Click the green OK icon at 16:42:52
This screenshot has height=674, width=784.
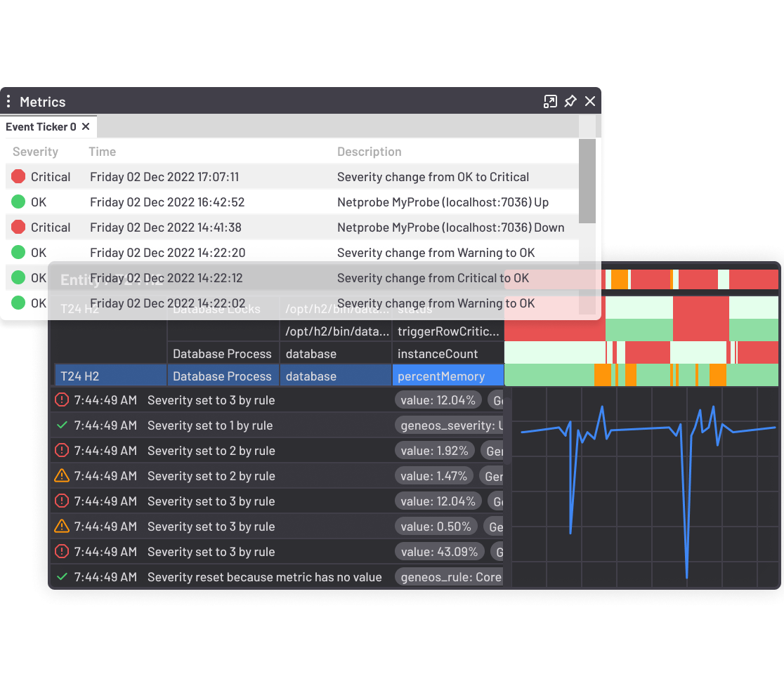(x=18, y=202)
